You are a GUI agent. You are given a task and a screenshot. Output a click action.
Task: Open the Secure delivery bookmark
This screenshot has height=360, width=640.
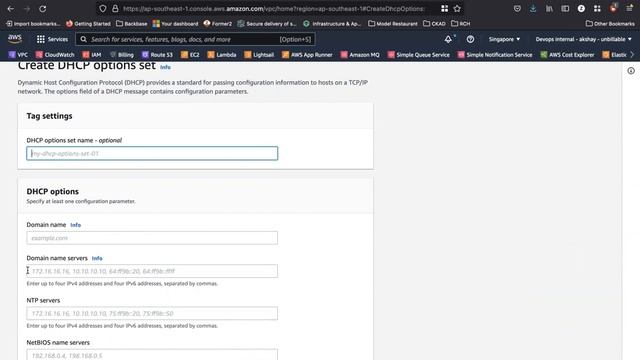pyautogui.click(x=267, y=24)
